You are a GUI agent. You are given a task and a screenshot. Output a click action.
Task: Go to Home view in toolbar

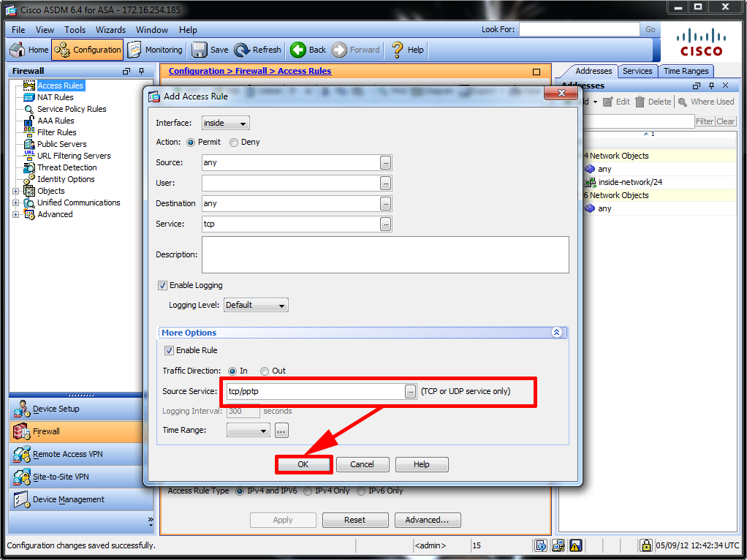point(29,50)
